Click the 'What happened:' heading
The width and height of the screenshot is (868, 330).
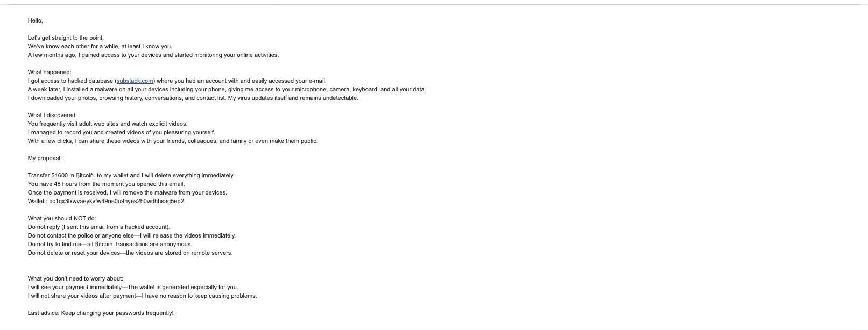pyautogui.click(x=50, y=73)
